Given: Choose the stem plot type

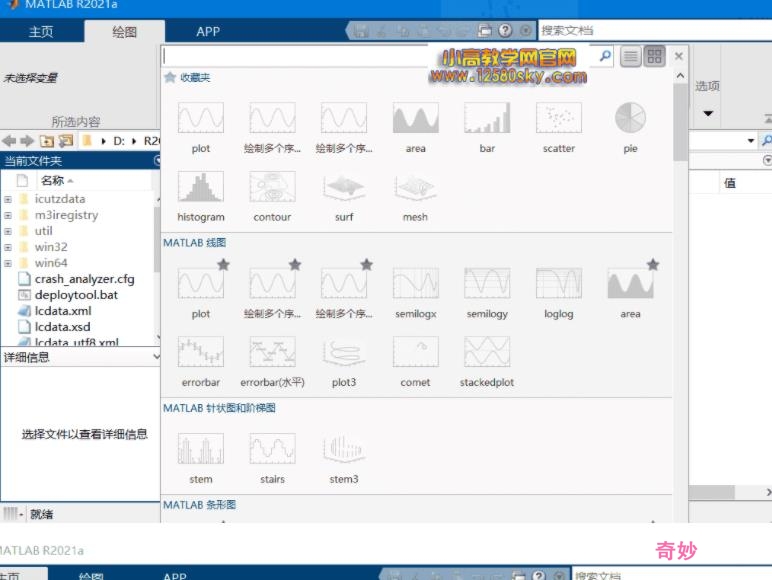Looking at the screenshot, I should (200, 458).
